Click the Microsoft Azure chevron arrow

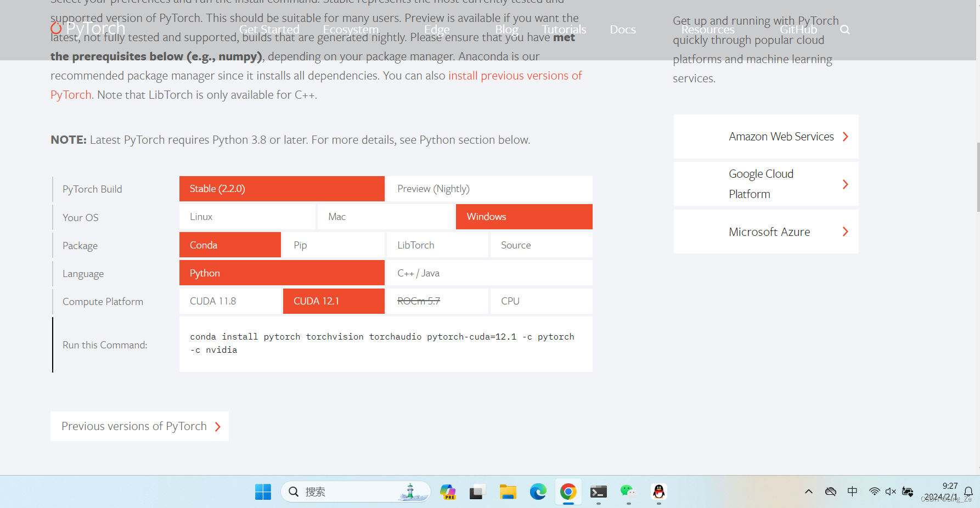(x=846, y=232)
